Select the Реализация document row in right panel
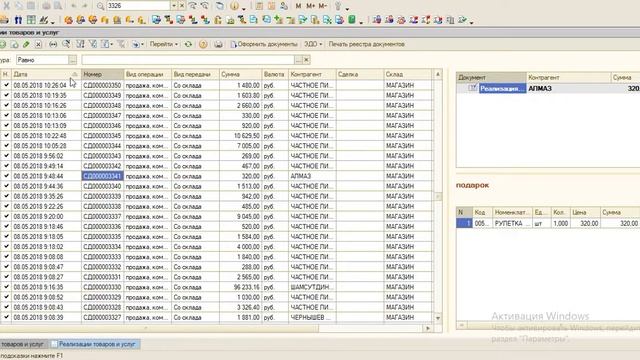 548,88
